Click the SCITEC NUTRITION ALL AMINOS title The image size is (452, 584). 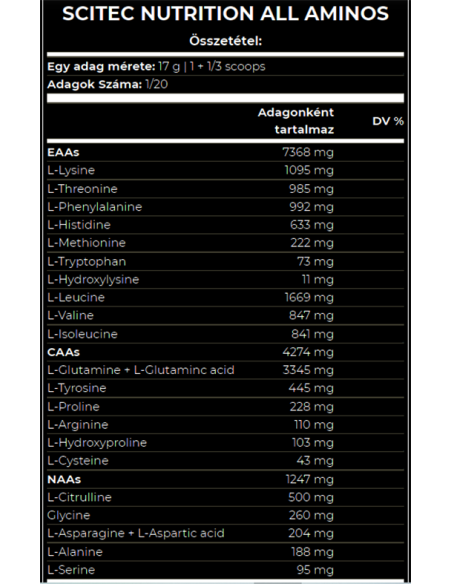click(x=225, y=14)
